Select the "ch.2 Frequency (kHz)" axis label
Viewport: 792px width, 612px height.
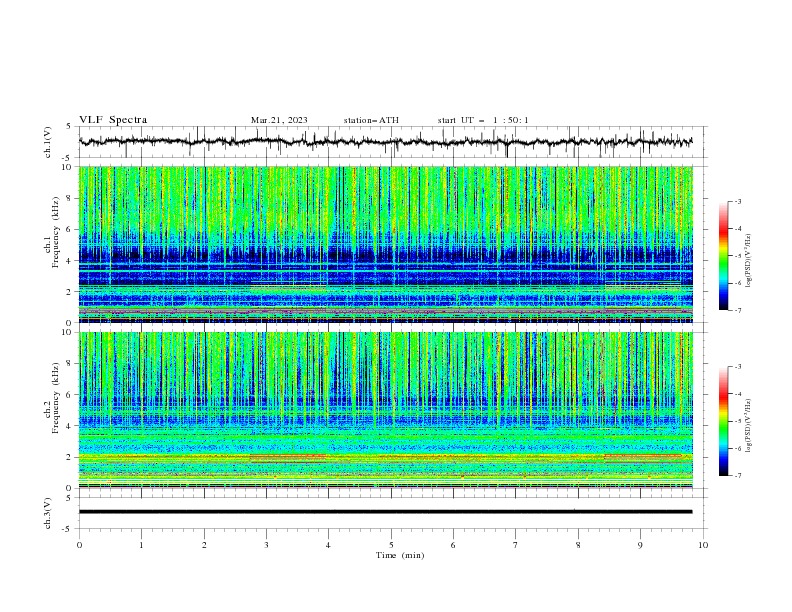51,397
